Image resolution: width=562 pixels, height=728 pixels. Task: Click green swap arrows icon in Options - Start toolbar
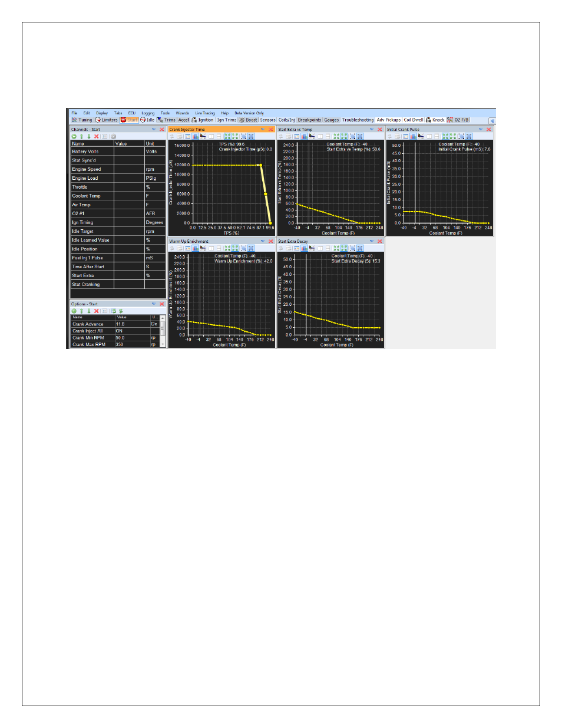[x=121, y=311]
